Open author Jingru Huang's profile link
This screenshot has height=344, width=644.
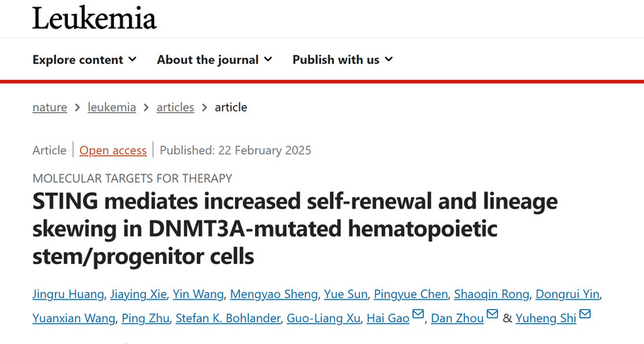68,294
